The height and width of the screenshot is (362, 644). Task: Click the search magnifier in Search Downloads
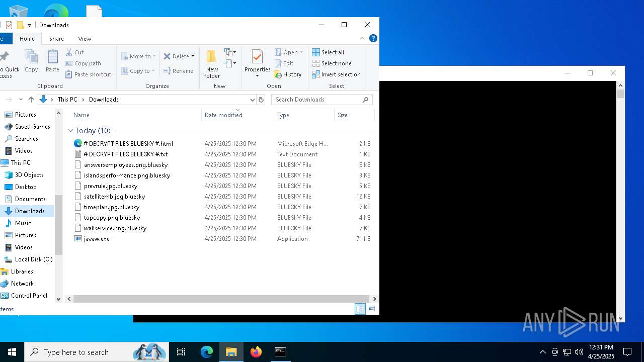point(366,100)
